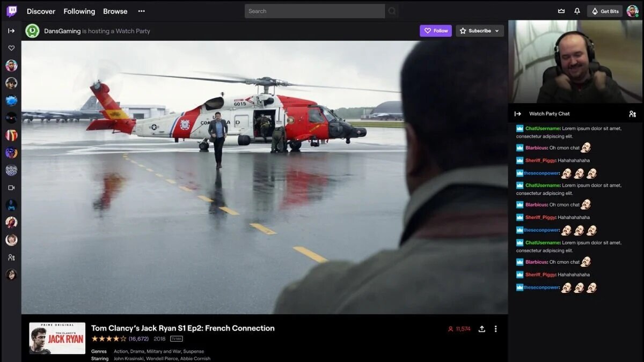Select the red and yellow striped sidebar avatar
644x362 pixels.
click(x=11, y=135)
